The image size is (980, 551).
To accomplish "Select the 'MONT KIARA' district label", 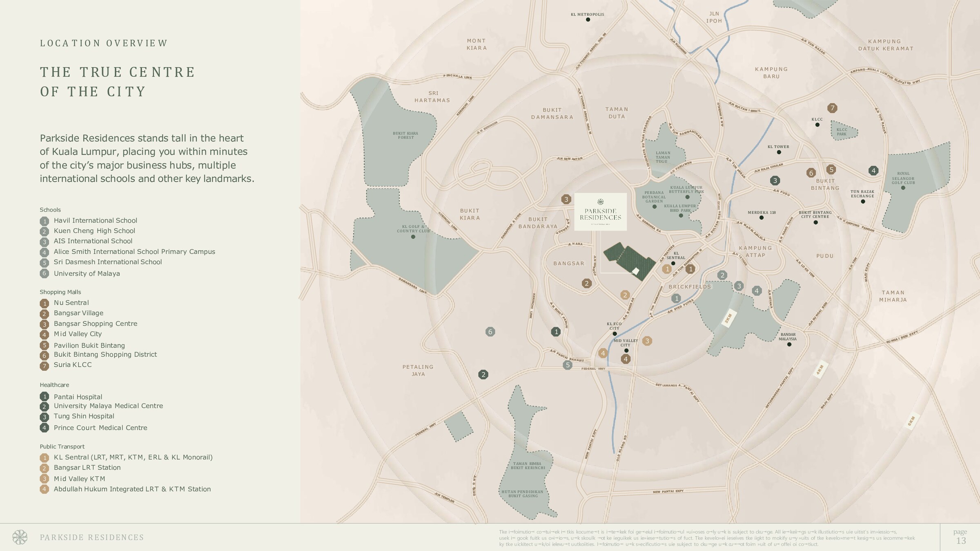I will tap(477, 44).
